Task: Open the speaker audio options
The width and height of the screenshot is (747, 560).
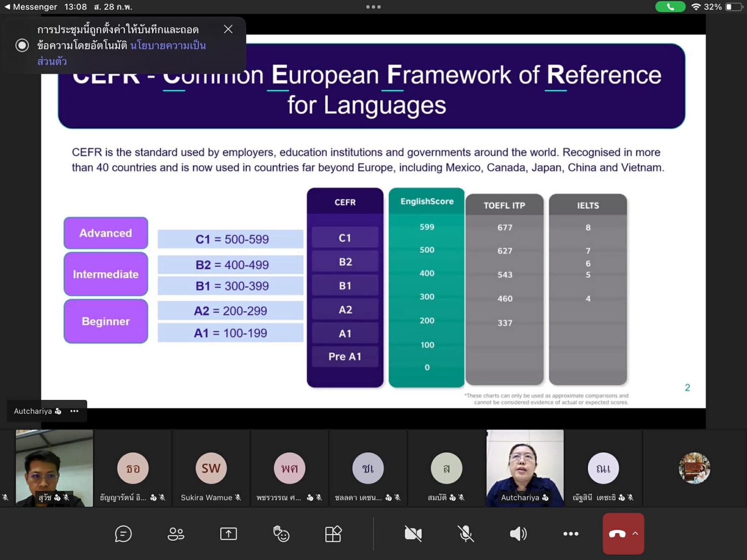Action: coord(518,534)
